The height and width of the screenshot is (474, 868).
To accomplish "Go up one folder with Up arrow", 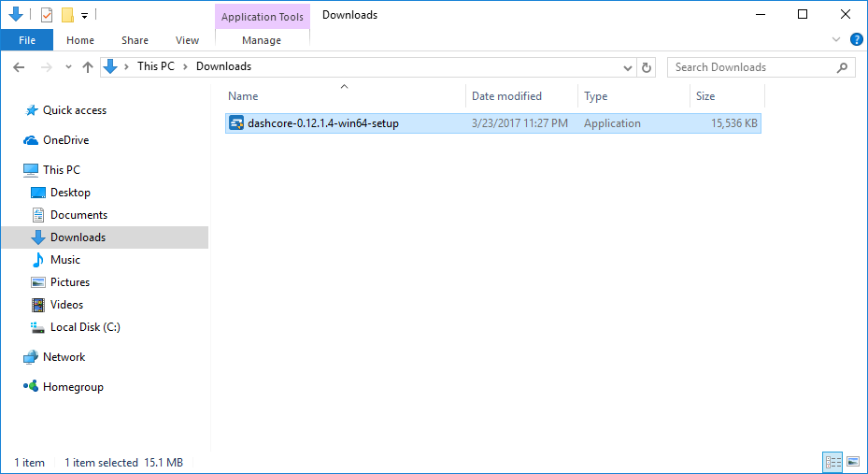I will (88, 67).
